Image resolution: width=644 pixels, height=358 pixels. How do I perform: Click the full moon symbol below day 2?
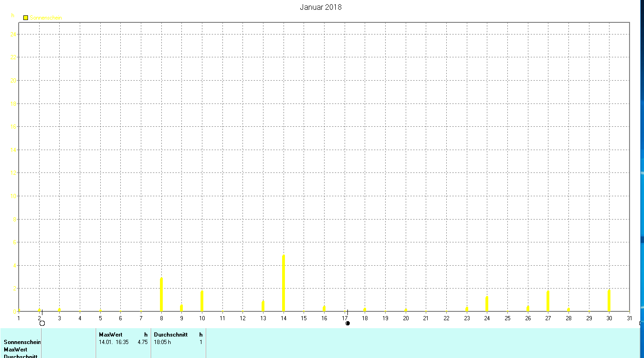point(42,323)
